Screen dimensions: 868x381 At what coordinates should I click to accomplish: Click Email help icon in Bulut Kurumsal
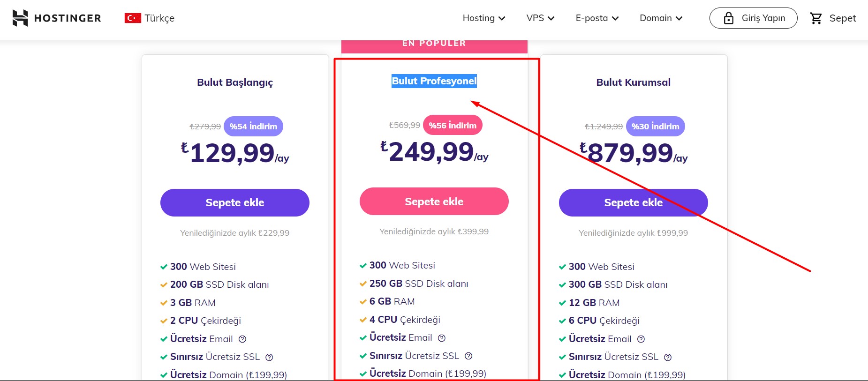641,339
